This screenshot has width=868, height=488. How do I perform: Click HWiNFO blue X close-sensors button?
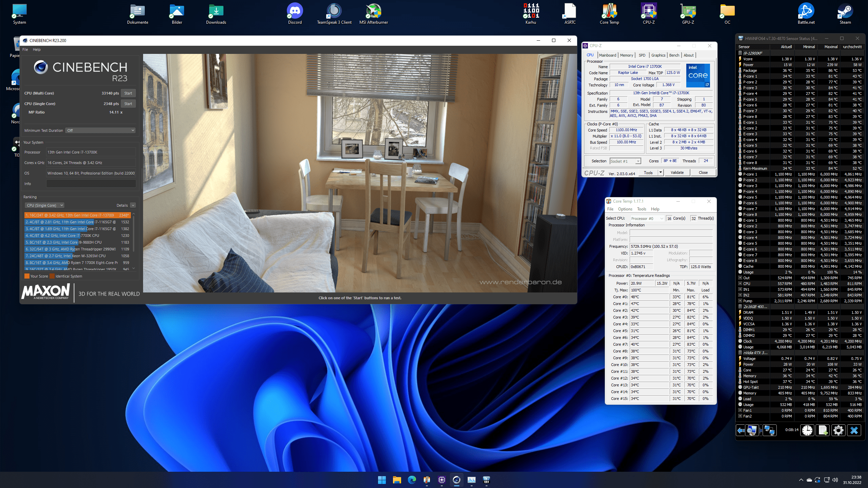854,430
